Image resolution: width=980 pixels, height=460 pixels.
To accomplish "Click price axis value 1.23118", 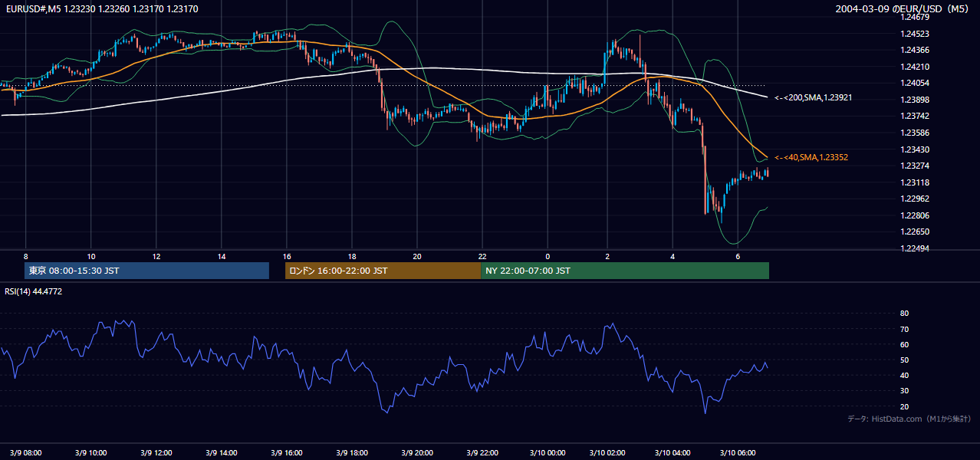I will 916,182.
